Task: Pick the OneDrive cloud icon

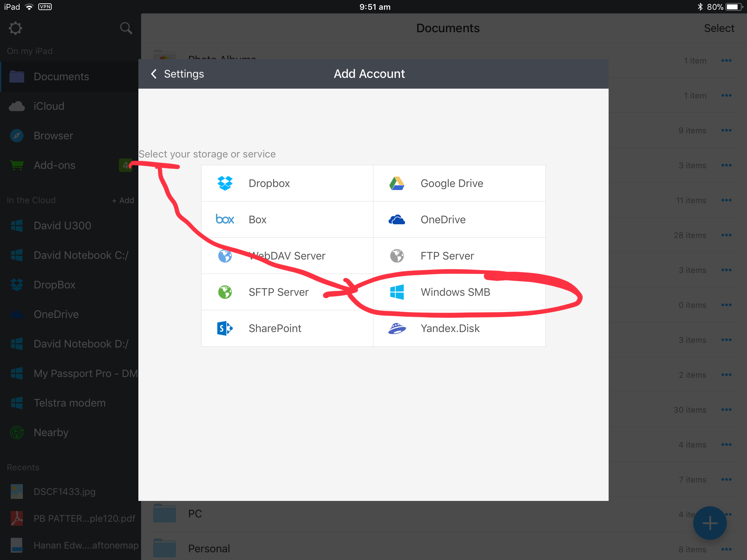Action: point(397,220)
